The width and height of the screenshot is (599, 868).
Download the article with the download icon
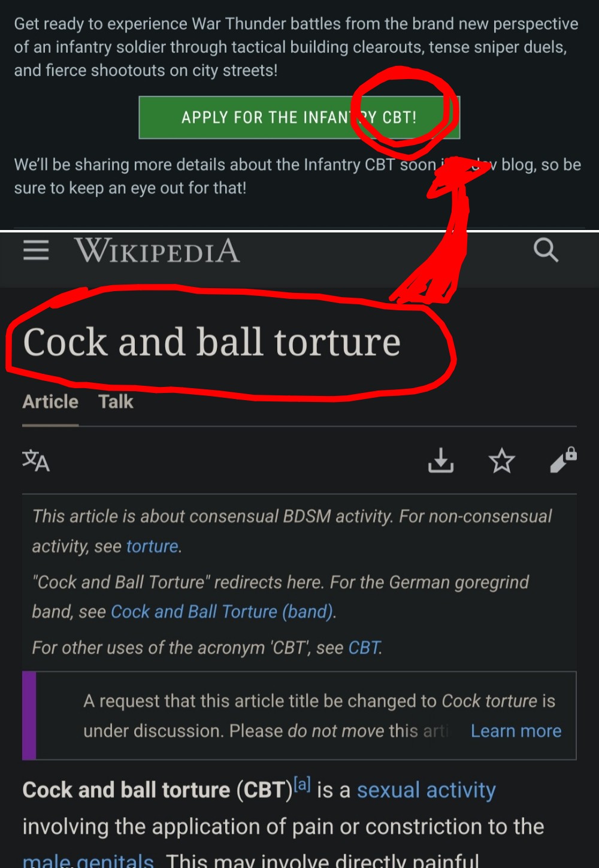pyautogui.click(x=441, y=461)
